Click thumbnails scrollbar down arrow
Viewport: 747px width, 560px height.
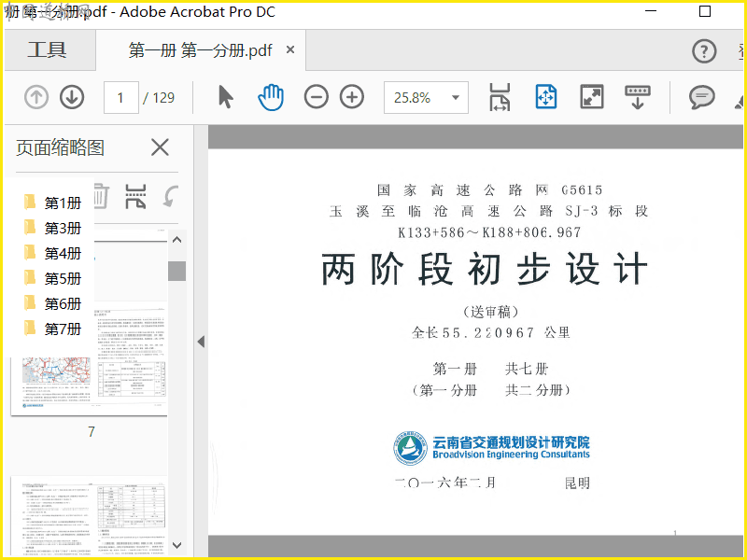(176, 545)
